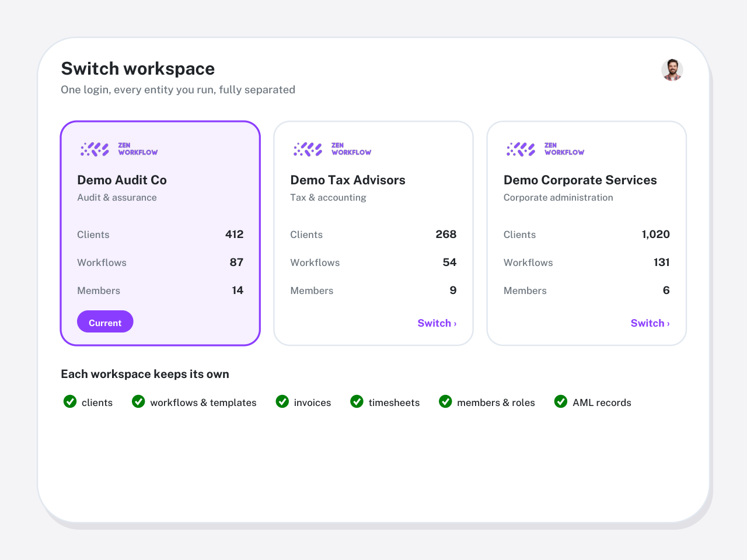
Task: Open the user profile avatar
Action: (x=672, y=70)
